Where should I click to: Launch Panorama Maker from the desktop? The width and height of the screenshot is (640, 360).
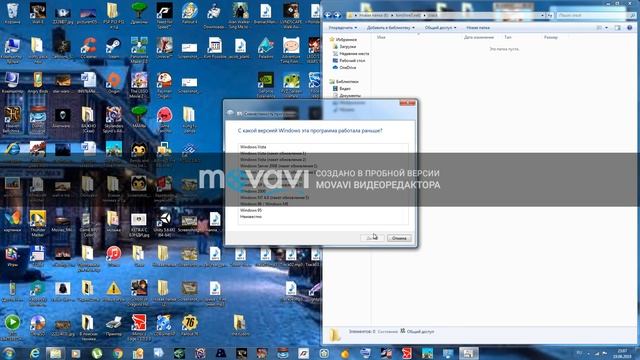[139, 50]
